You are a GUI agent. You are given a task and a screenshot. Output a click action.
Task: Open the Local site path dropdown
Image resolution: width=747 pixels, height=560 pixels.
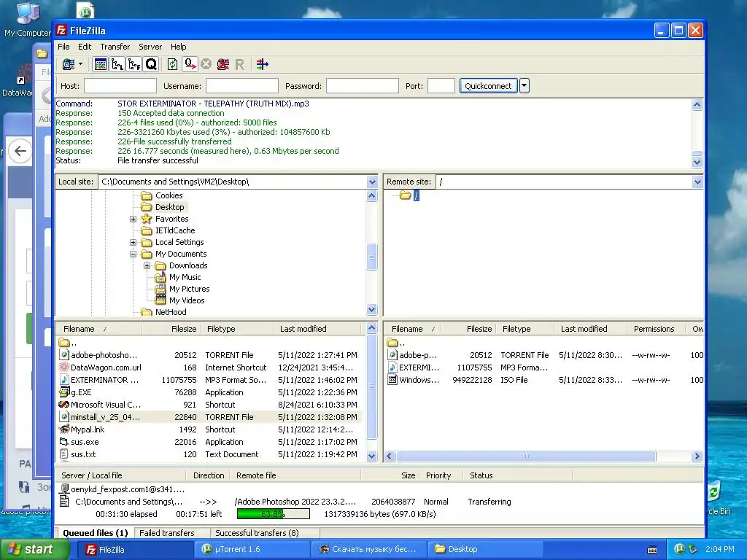372,182
